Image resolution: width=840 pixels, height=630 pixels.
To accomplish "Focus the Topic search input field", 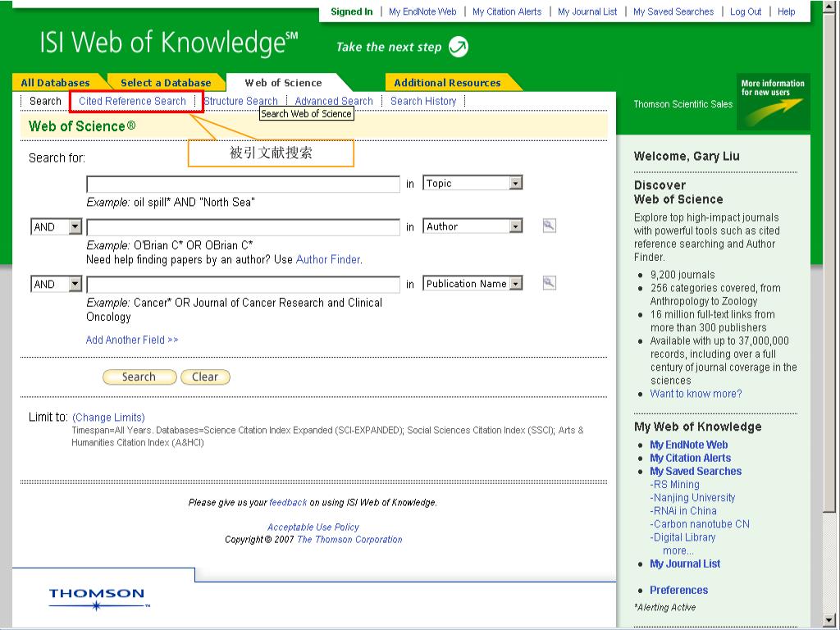I will (x=243, y=184).
